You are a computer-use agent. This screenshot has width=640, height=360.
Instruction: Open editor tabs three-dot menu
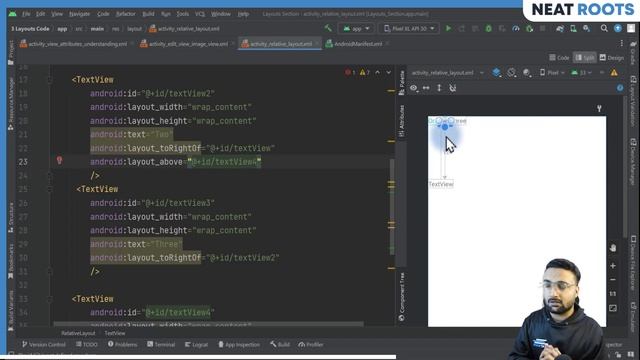[622, 43]
